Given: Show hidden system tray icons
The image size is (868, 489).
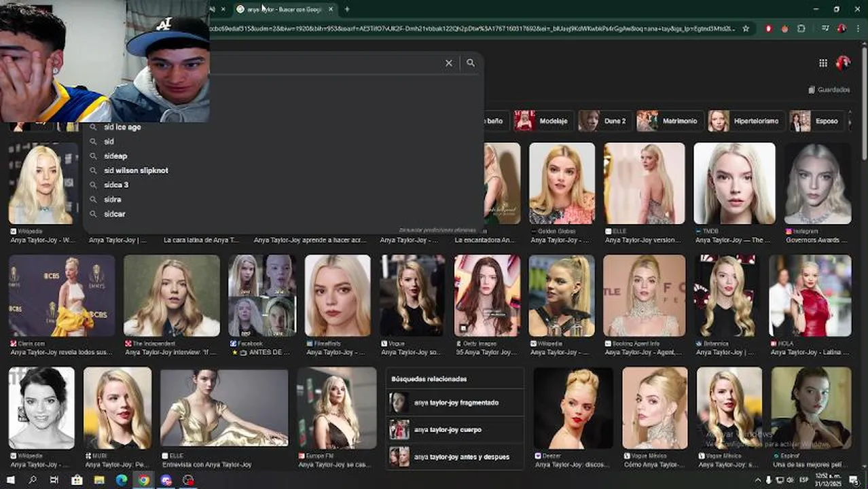Looking at the screenshot, I should 758,480.
